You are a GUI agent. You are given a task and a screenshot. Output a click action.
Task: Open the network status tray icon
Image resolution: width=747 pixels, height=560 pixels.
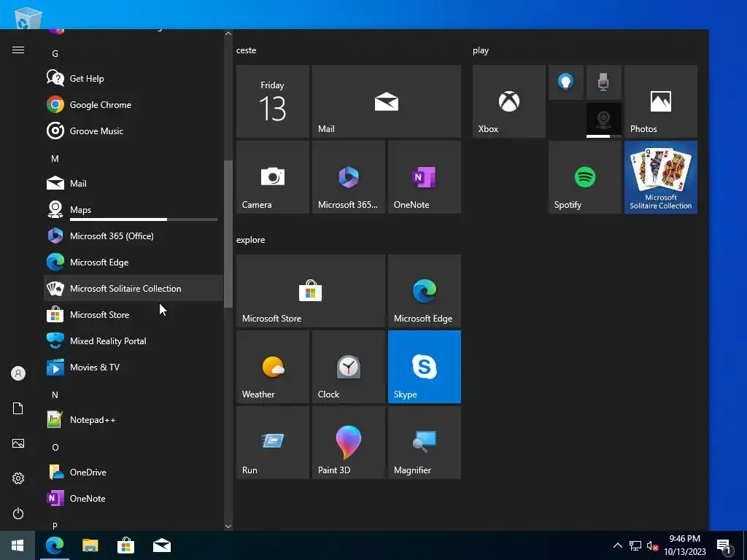tap(635, 545)
